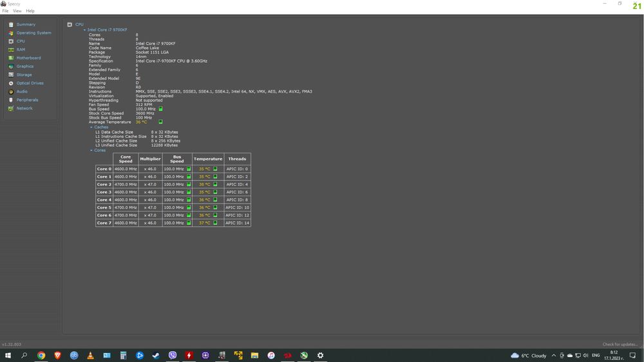Viewport: 644px width, 362px height.
Task: Click Core 7 temperature graph icon
Action: click(215, 223)
